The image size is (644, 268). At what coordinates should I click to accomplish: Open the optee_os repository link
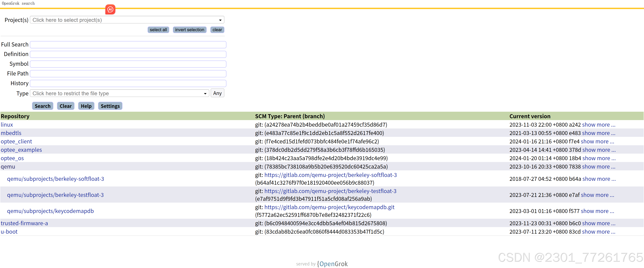coord(12,158)
